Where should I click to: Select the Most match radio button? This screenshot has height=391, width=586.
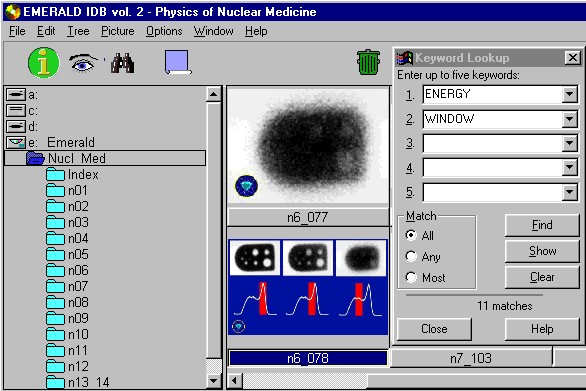(411, 277)
